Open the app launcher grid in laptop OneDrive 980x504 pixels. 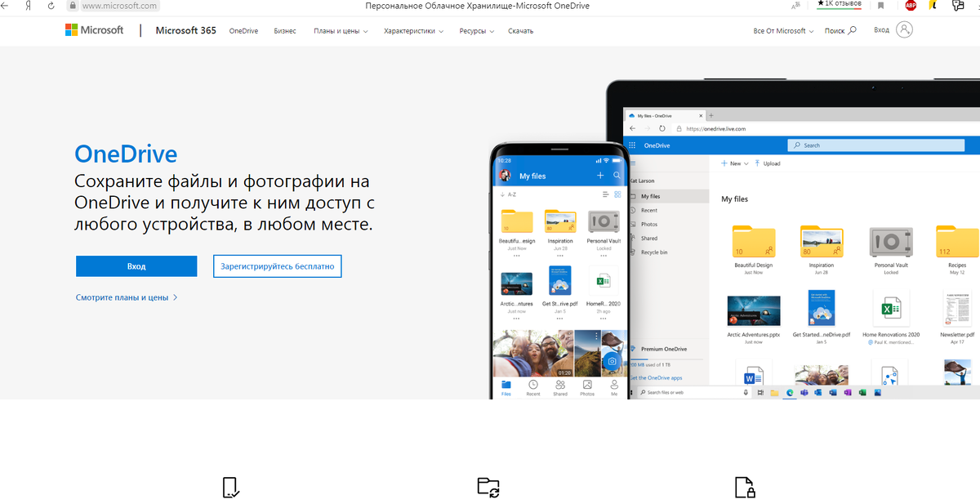pos(631,145)
